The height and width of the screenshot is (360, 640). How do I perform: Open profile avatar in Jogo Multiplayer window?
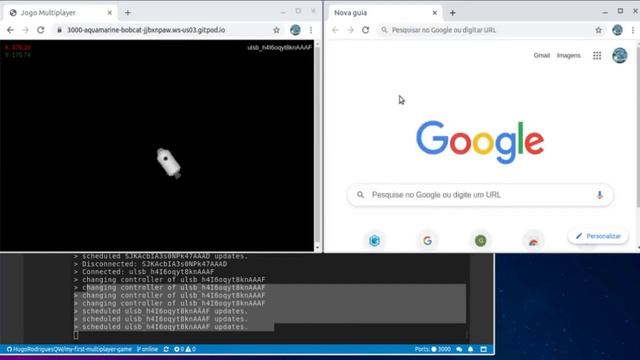click(x=295, y=30)
